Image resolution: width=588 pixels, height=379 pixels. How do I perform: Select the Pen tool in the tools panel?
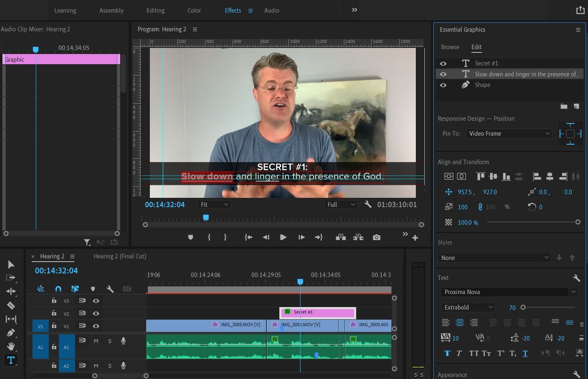pyautogui.click(x=11, y=333)
